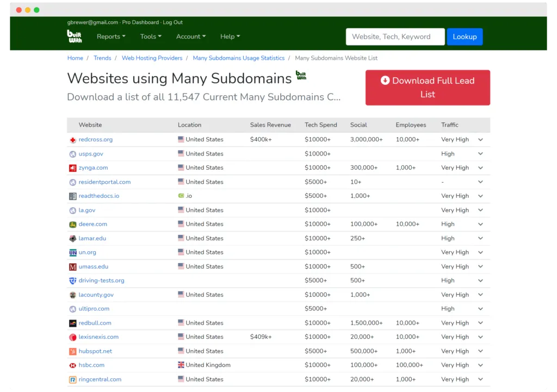
Task: Click the umass.edu favicon icon
Action: click(x=73, y=267)
